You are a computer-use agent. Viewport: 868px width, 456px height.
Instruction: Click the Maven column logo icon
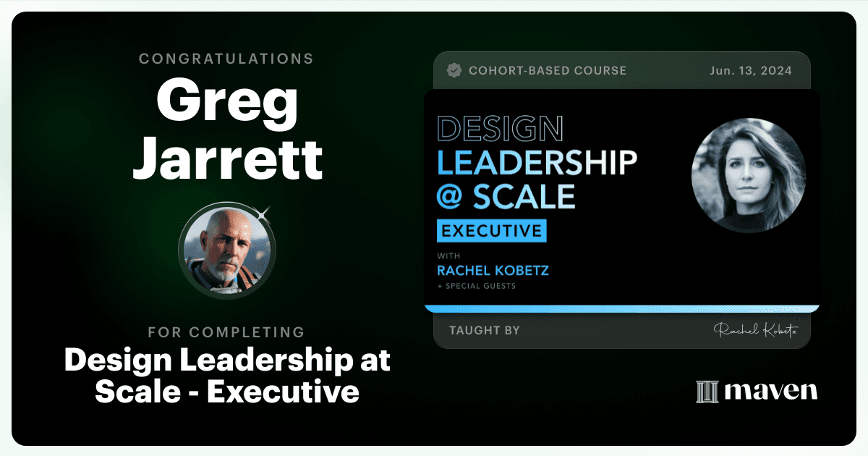[707, 392]
